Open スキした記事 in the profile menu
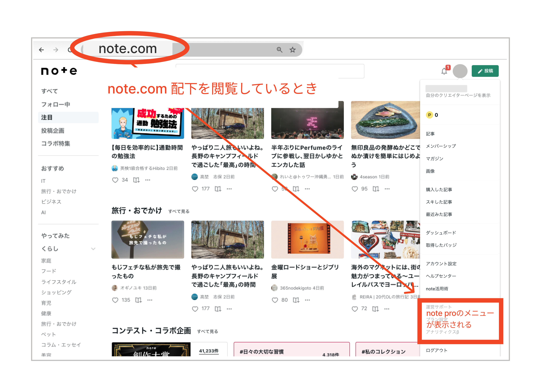This screenshot has height=392, width=541. click(x=439, y=202)
